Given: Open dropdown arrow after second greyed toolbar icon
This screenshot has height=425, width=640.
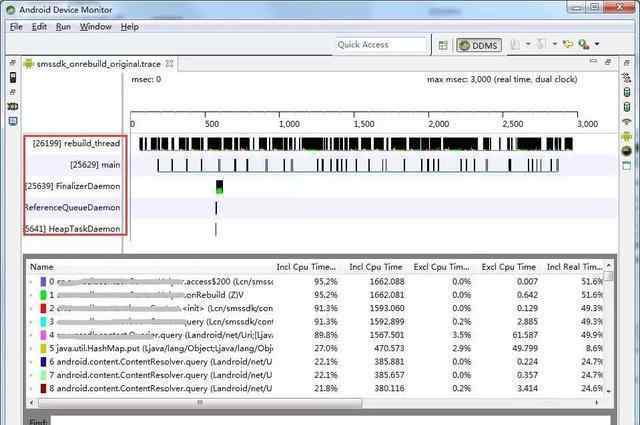Looking at the screenshot, I should [x=554, y=44].
